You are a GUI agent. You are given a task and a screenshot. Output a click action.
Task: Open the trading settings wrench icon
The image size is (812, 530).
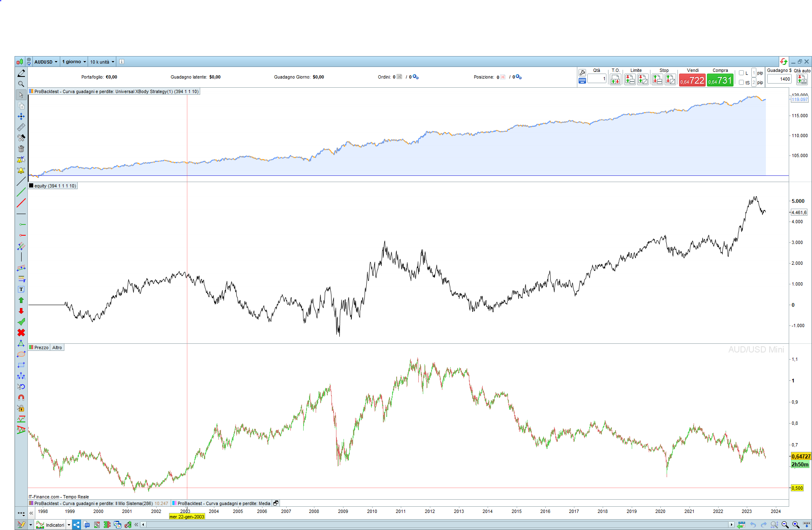[x=582, y=73]
